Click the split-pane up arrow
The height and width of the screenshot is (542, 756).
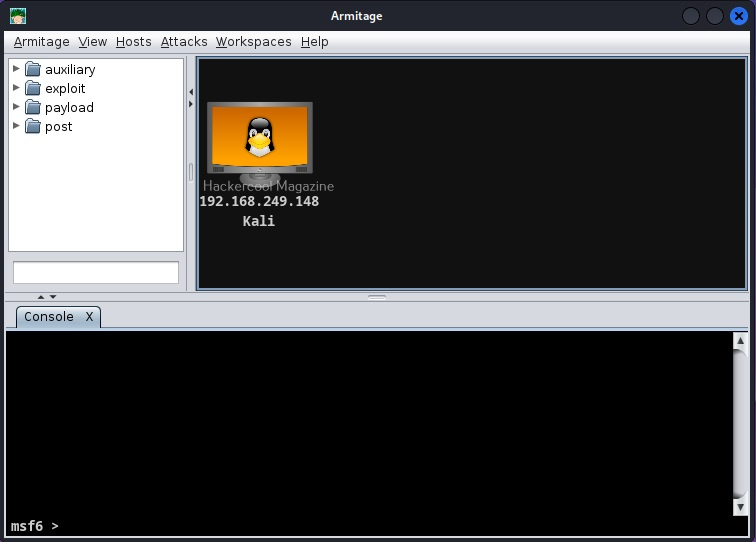41,297
